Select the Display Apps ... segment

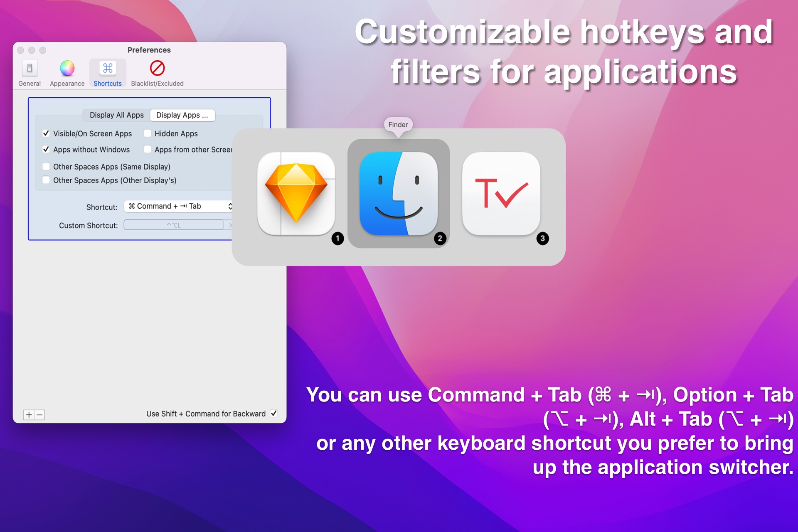(x=182, y=115)
